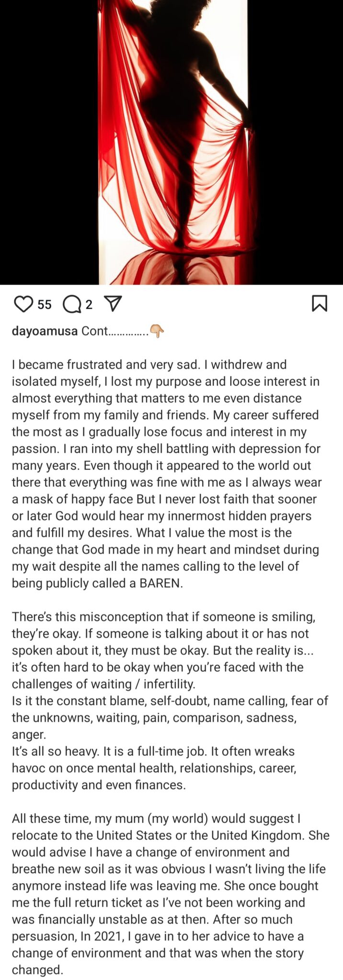This screenshot has height=980, width=343.
Task: Tap the pointing-down hand emoji in the caption
Action: pos(157,331)
